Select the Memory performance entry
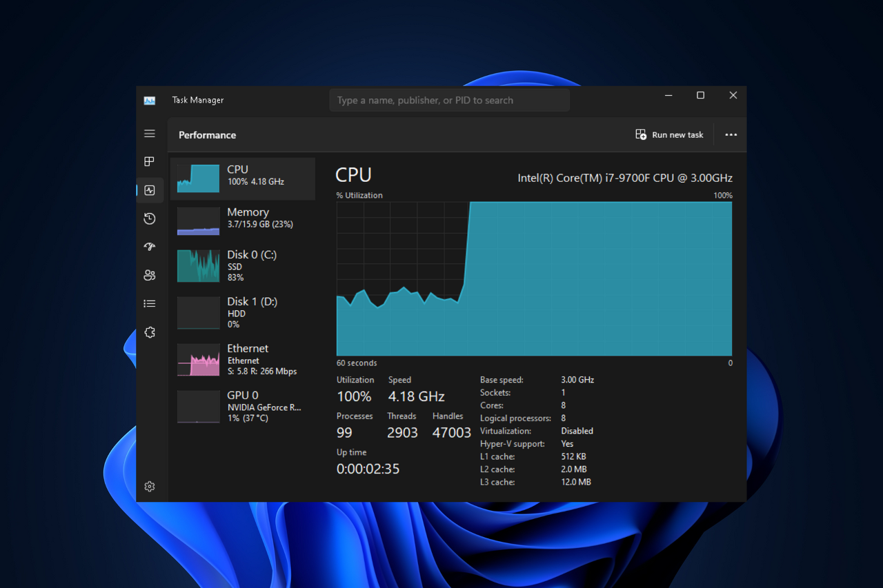 (243, 221)
